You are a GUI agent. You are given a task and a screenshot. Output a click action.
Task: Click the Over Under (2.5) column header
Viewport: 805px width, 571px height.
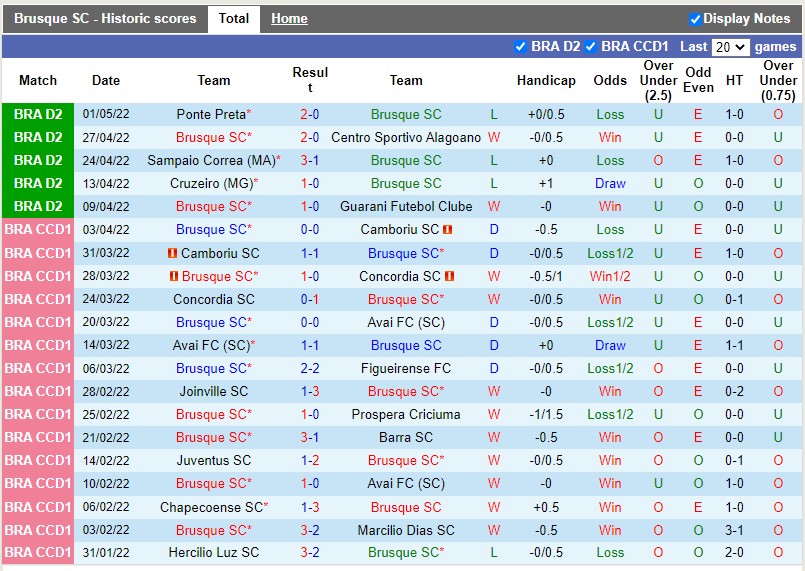point(658,81)
